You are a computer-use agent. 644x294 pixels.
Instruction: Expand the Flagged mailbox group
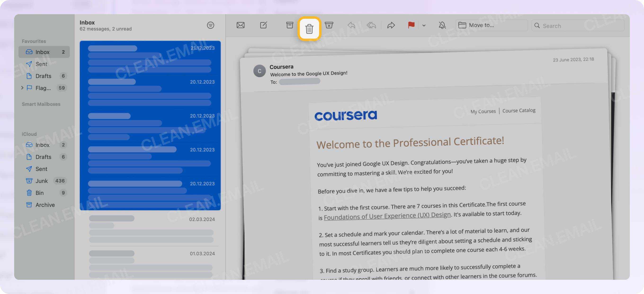tap(22, 88)
